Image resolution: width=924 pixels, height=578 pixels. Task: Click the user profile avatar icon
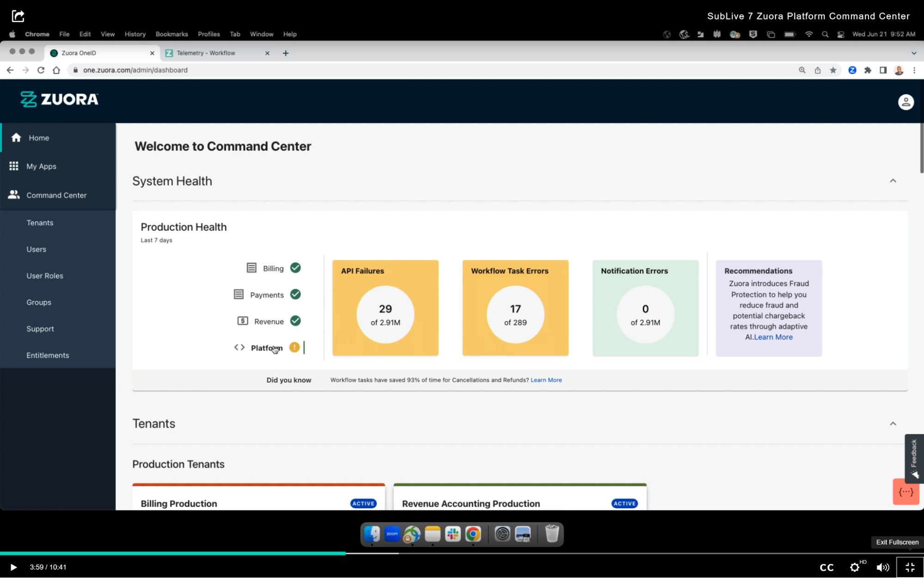coord(906,102)
